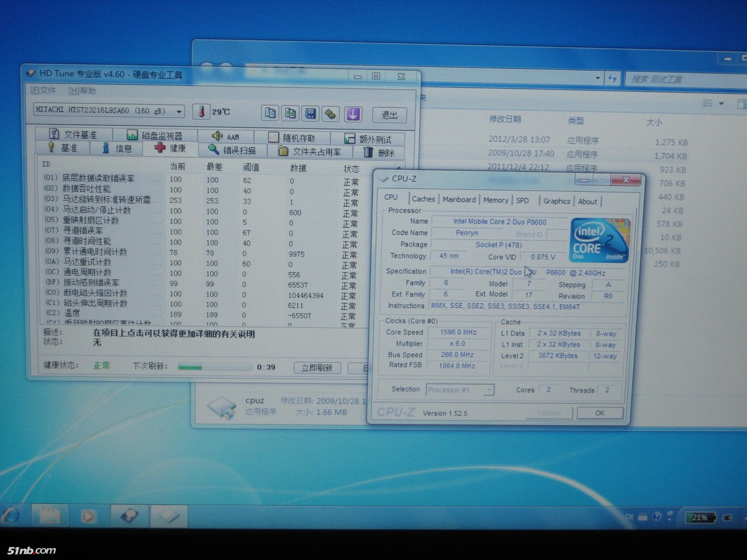Expand the Explorer address bar dropdown arrow

tap(598, 77)
